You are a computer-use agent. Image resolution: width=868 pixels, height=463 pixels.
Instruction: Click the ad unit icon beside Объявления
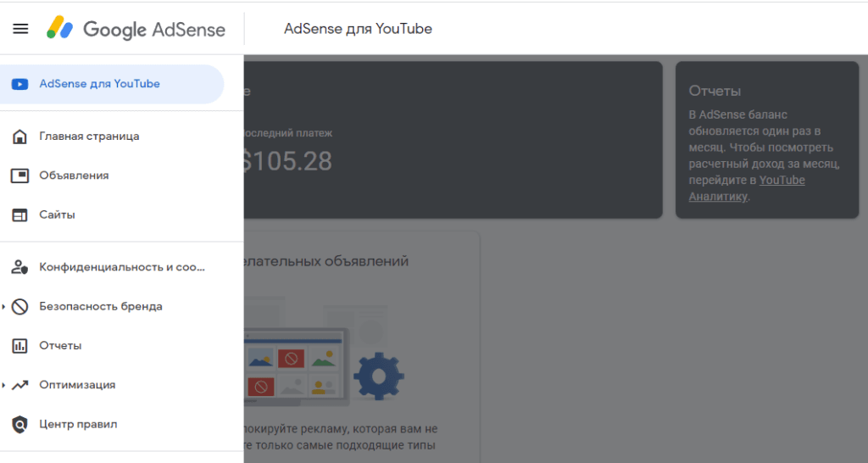pyautogui.click(x=20, y=176)
